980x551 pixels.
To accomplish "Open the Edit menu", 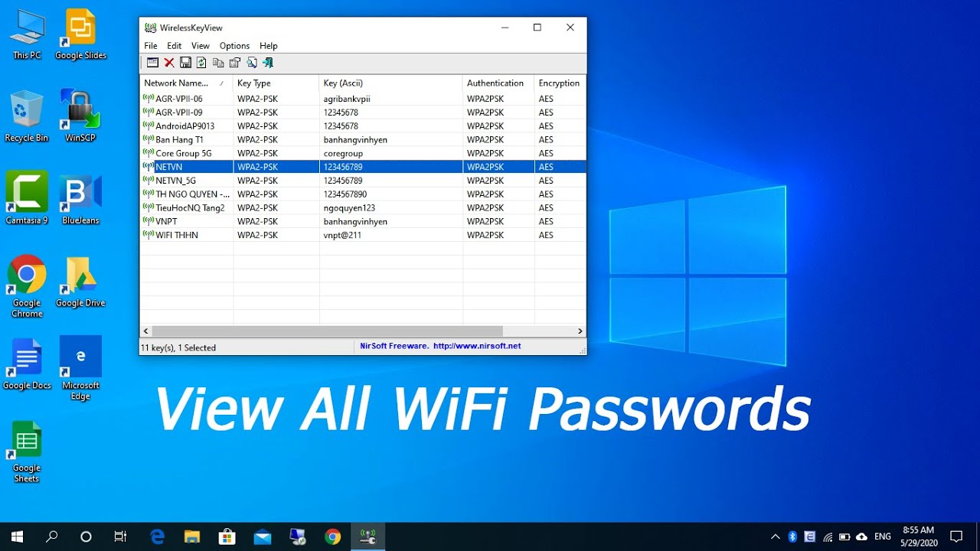I will (175, 46).
